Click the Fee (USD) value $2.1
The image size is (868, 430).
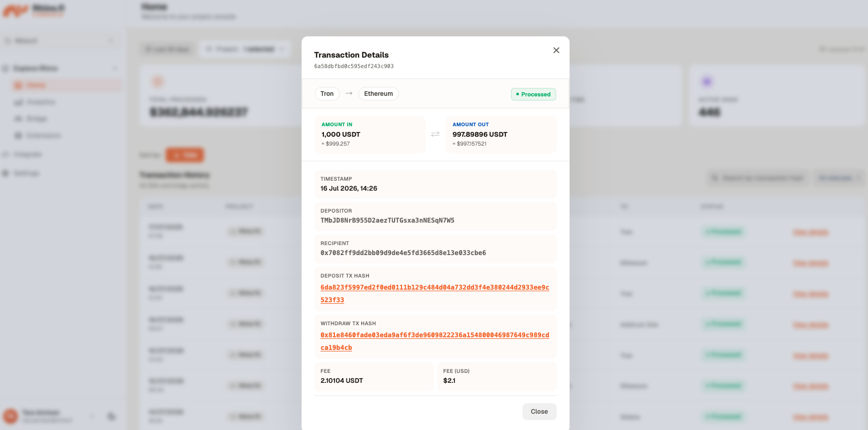(x=449, y=381)
